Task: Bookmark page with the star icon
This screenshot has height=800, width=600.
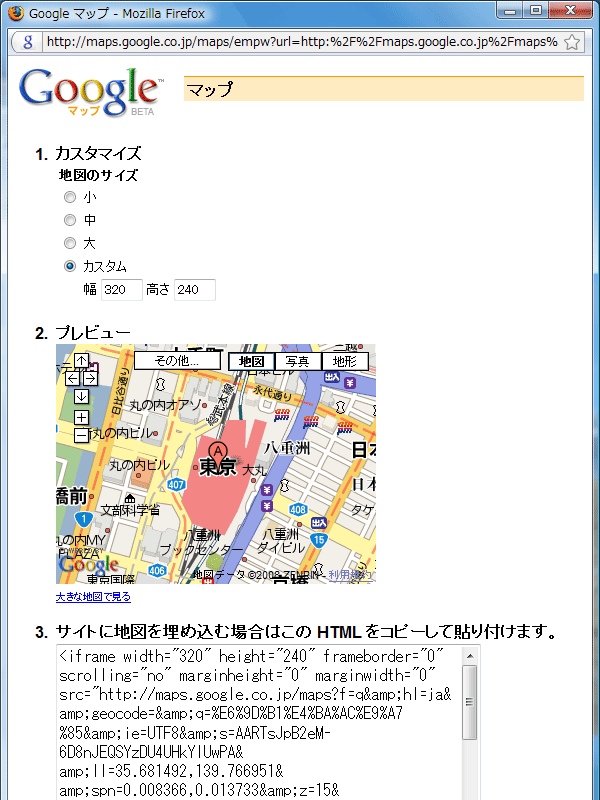Action: (x=572, y=42)
